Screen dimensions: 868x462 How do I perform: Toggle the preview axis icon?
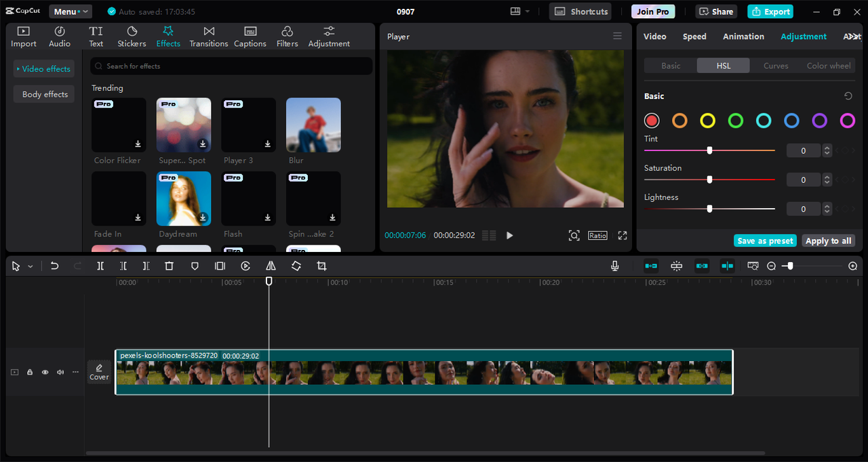[728, 266]
